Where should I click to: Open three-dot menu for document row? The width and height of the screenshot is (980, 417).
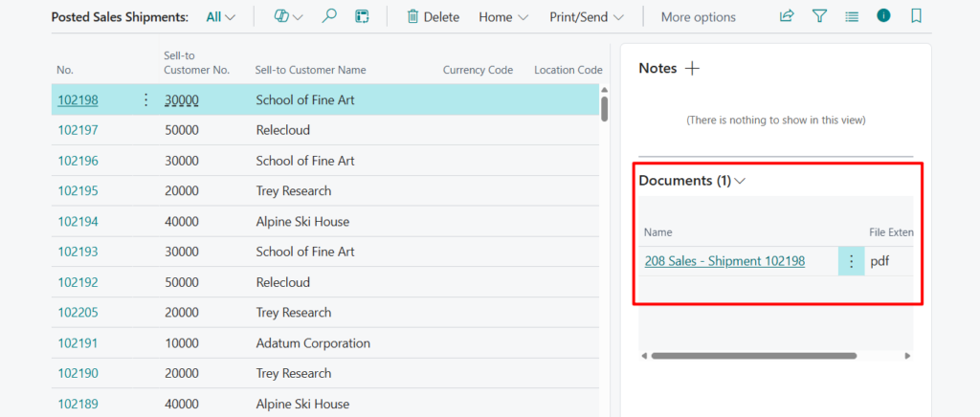tap(851, 261)
